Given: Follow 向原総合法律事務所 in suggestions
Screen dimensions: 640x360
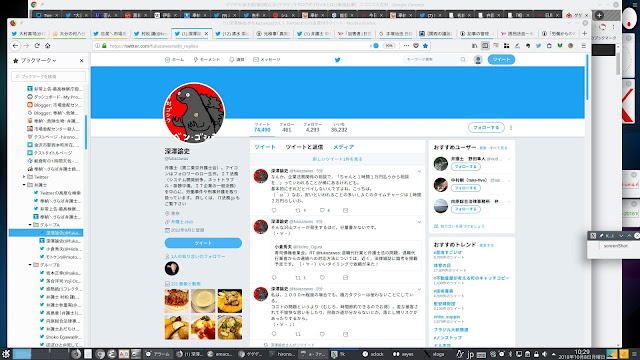Looking at the screenshot, I should pyautogui.click(x=465, y=209).
